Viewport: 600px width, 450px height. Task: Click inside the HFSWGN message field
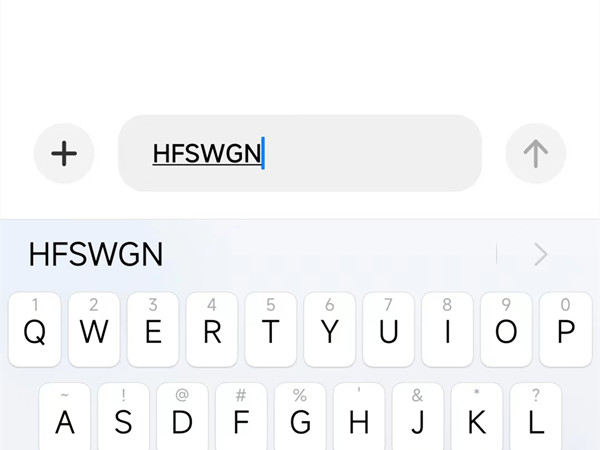coord(300,153)
